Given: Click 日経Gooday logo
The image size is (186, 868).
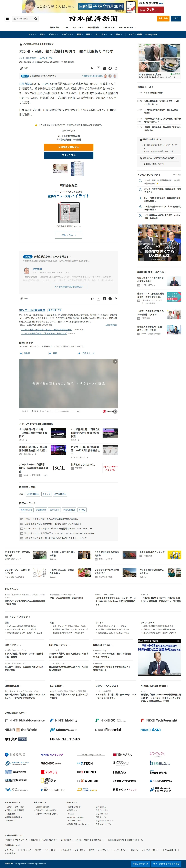Looking at the screenshot, I should 121,763.
